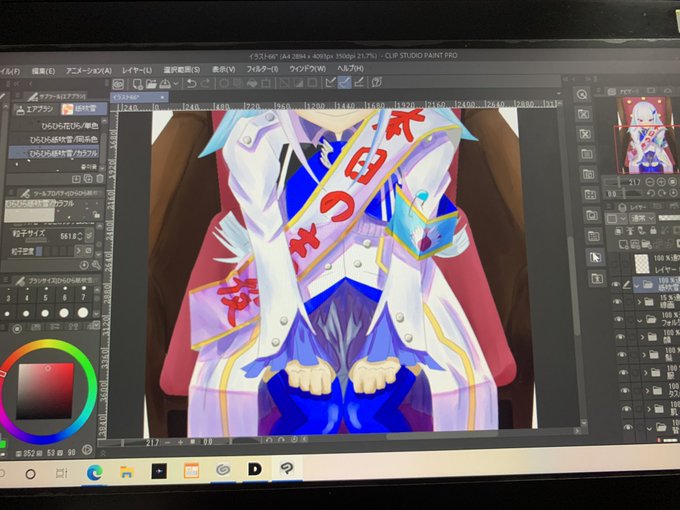Collapse the フォルダ layer folder
This screenshot has height=510, width=680.
click(x=640, y=320)
